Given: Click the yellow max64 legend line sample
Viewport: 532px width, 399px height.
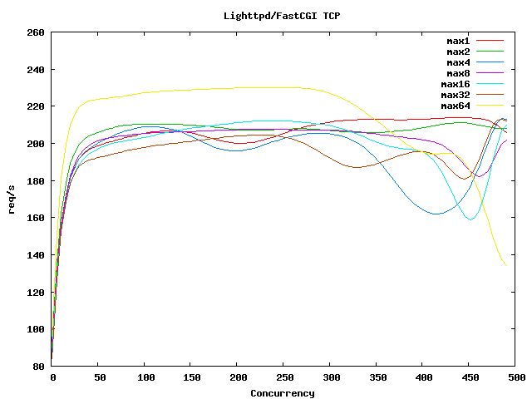Looking at the screenshot, I should (490, 106).
